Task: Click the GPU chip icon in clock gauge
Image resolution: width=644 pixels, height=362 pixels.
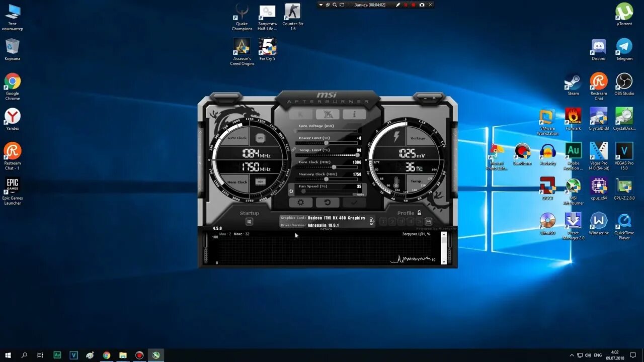Action: (x=260, y=138)
